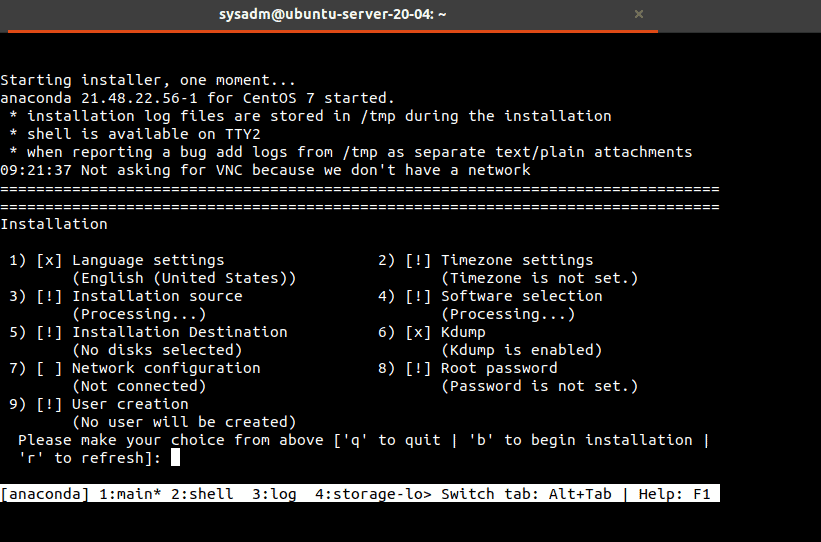
Task: Click the 'shell is available on TTY2' line
Action: coord(135,134)
